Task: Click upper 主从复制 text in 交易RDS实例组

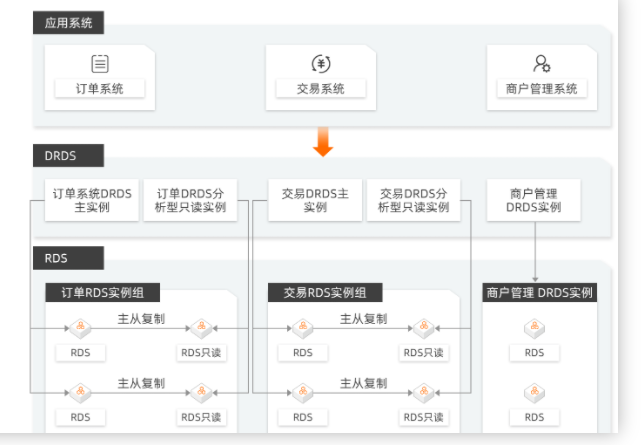Action: pos(364,319)
